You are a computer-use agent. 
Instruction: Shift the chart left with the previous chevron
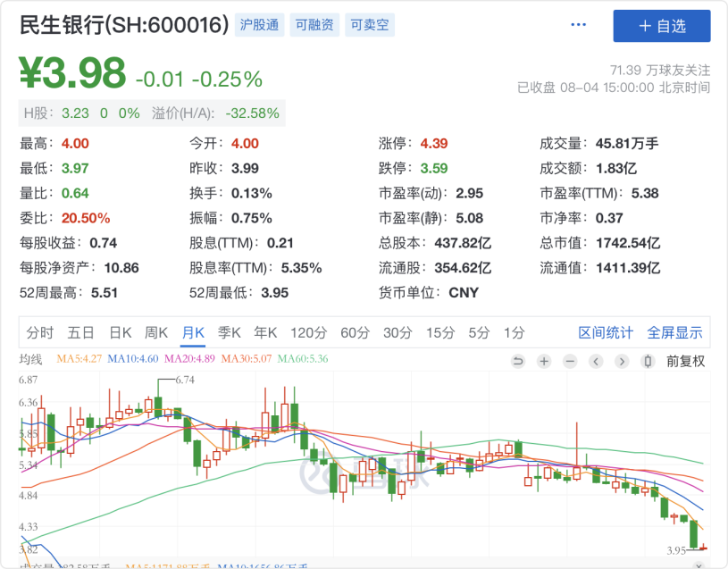point(596,361)
